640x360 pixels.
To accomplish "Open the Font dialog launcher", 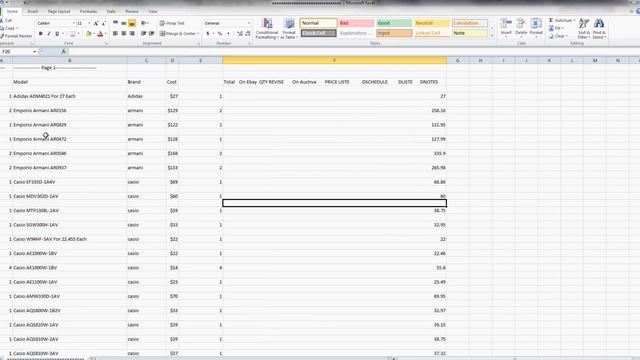I will tap(106, 43).
